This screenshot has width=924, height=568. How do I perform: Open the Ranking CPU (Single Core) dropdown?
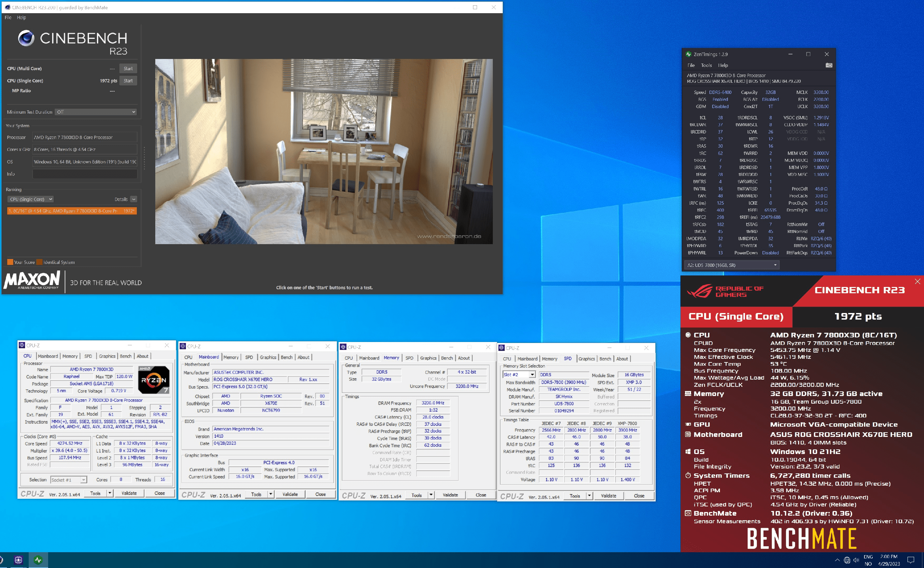click(30, 199)
